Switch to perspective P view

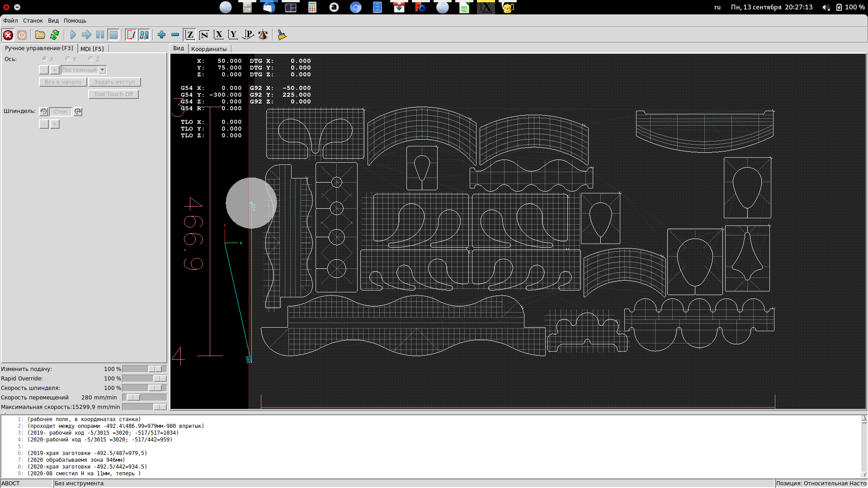coord(248,35)
